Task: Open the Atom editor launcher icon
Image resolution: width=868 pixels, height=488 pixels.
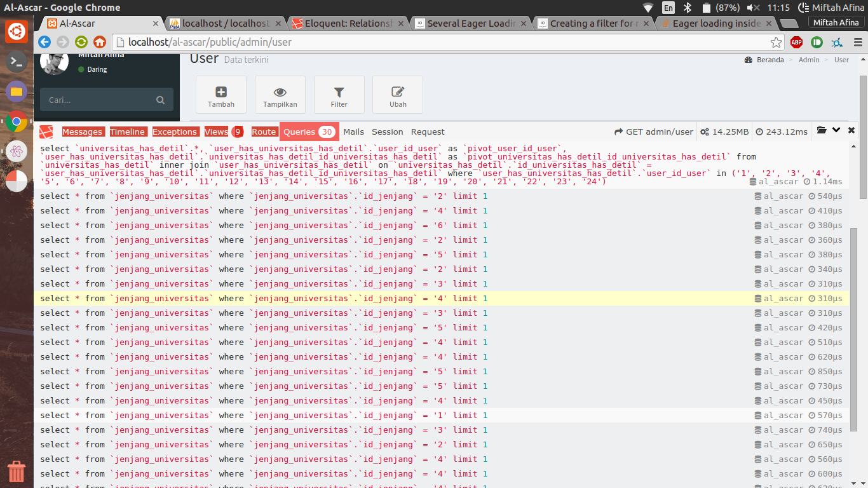Action: point(17,151)
